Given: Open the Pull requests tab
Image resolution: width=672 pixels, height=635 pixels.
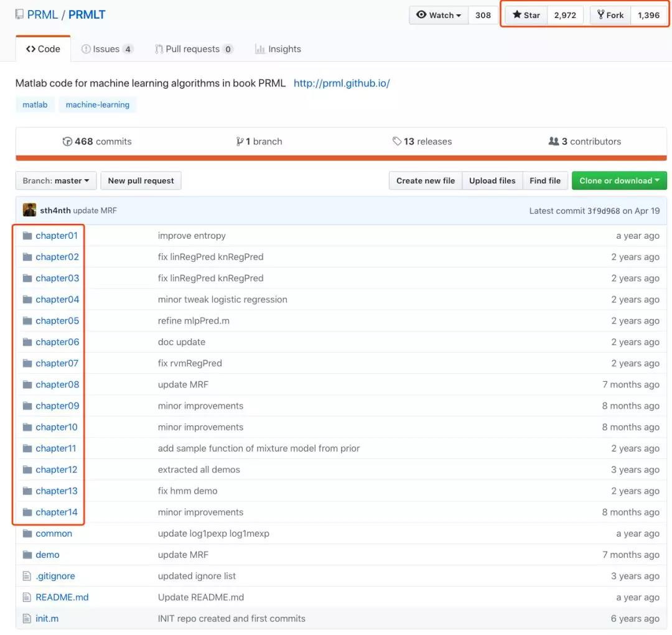Looking at the screenshot, I should (x=194, y=49).
